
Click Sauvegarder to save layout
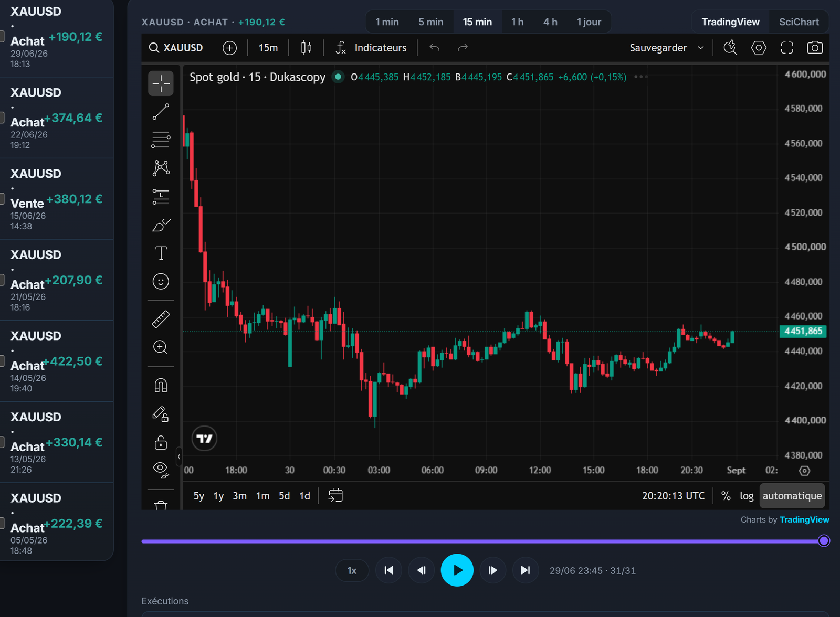click(x=658, y=48)
